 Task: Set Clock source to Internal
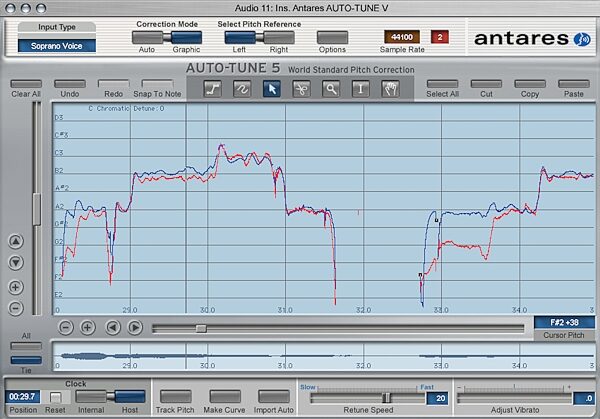pos(91,396)
